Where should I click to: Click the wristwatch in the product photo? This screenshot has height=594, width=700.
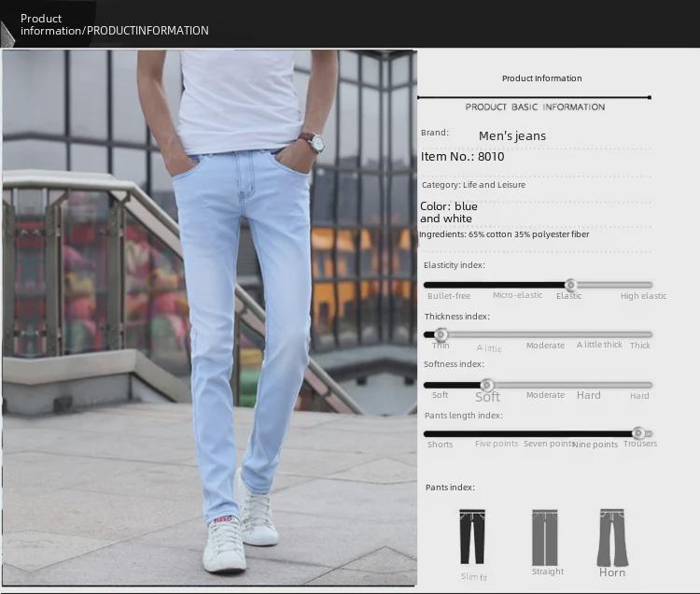click(313, 142)
